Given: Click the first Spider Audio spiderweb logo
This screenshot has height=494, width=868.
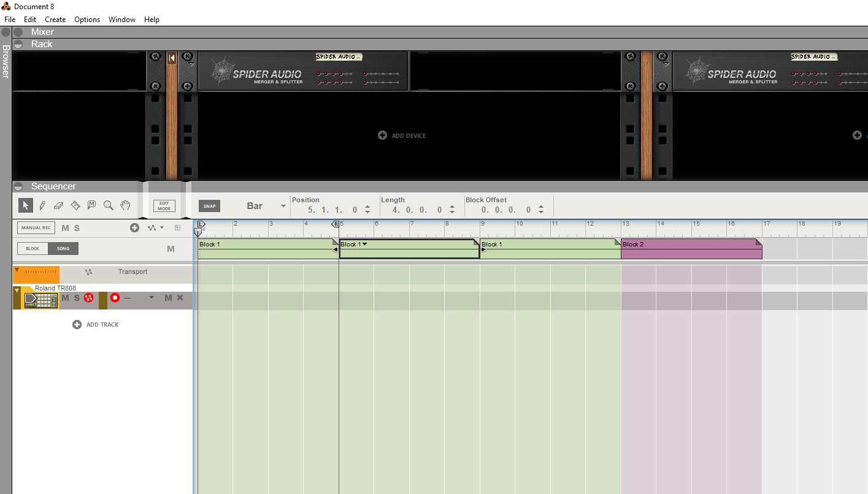Looking at the screenshot, I should [x=221, y=70].
